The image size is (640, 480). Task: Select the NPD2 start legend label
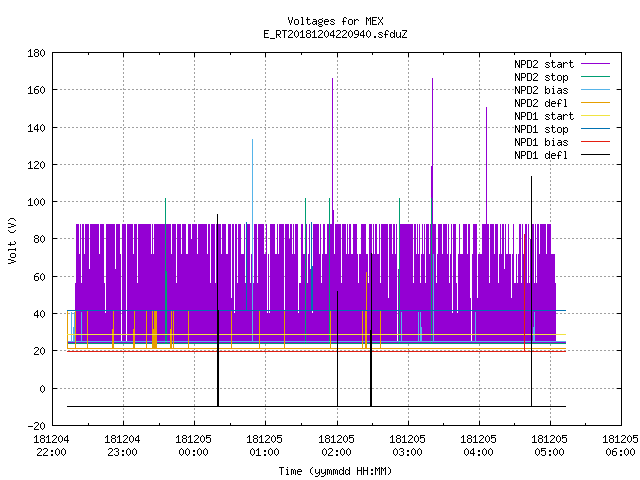point(544,64)
